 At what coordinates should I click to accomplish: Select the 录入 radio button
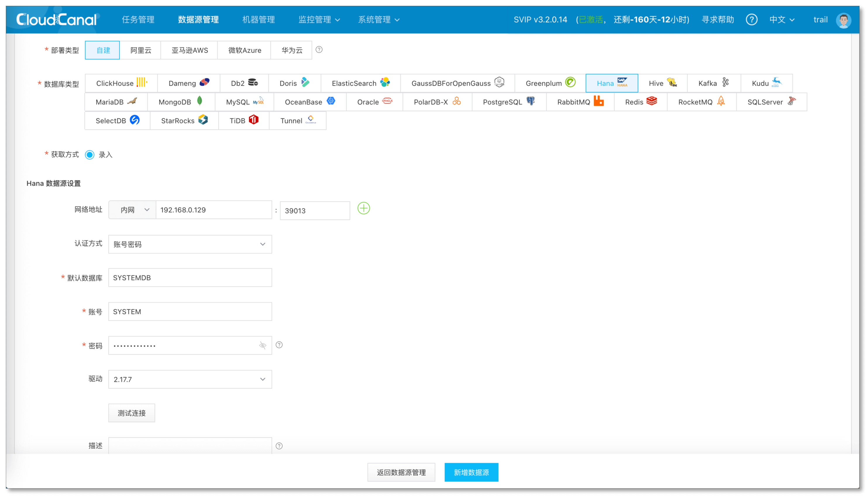90,155
